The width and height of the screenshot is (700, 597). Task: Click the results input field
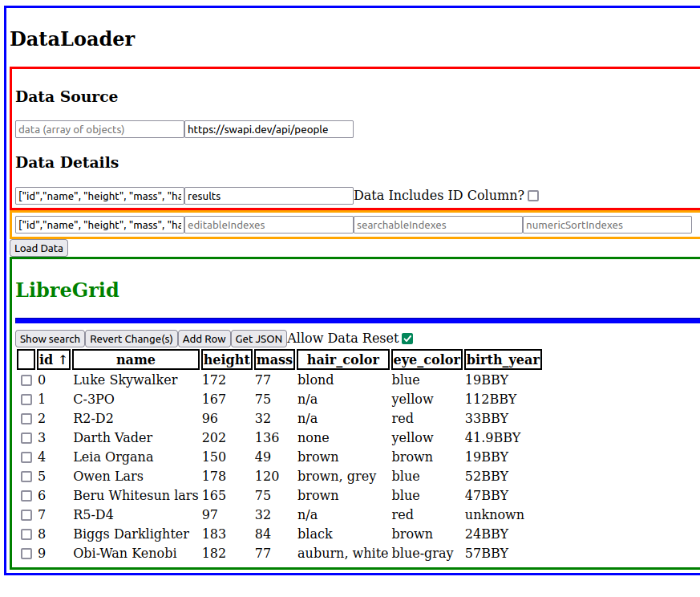[269, 195]
